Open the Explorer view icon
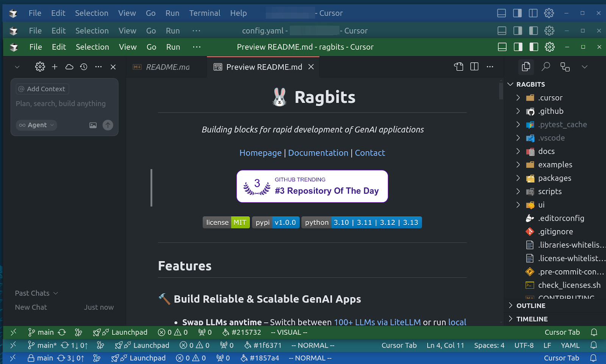This screenshot has height=364, width=606. pos(526,67)
